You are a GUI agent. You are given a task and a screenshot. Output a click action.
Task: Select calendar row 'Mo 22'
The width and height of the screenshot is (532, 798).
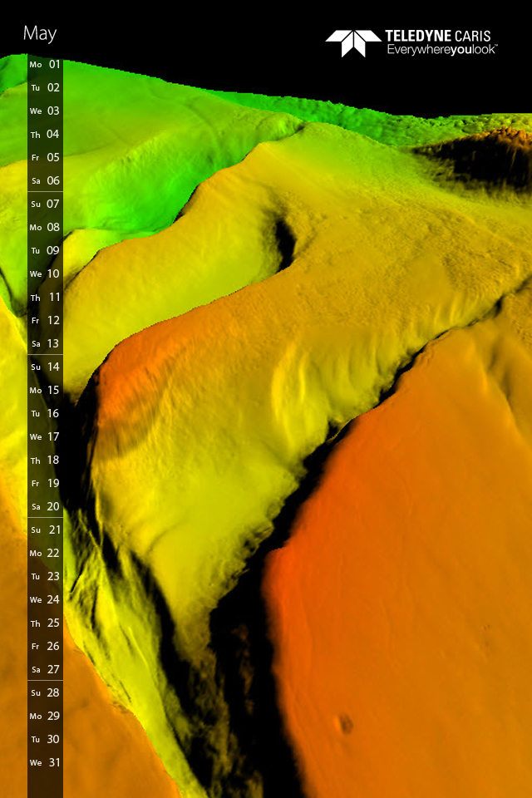pos(46,554)
